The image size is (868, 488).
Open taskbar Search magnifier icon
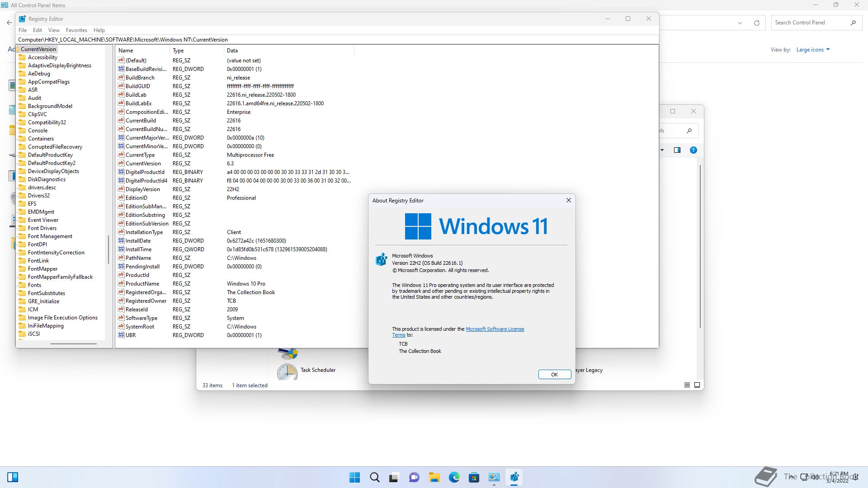375,477
